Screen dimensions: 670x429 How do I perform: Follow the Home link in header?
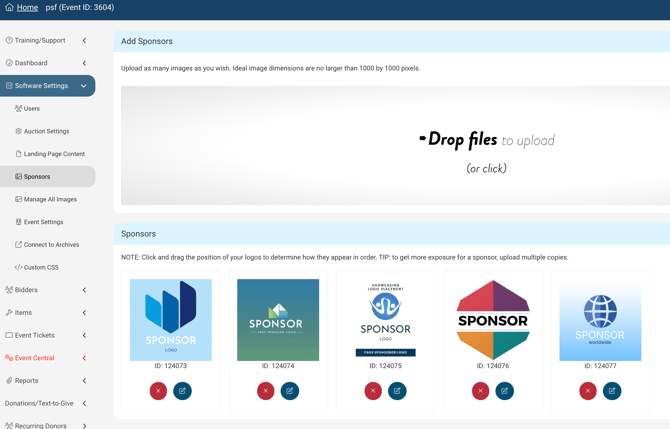tap(27, 8)
